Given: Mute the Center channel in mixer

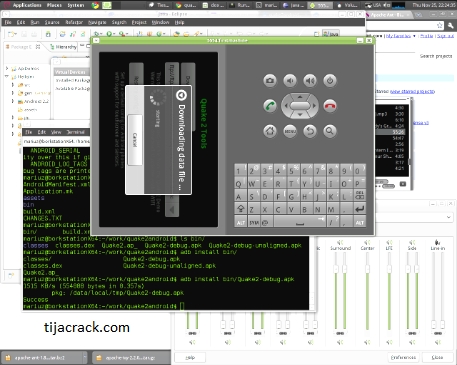Looking at the screenshot, I should click(367, 342).
